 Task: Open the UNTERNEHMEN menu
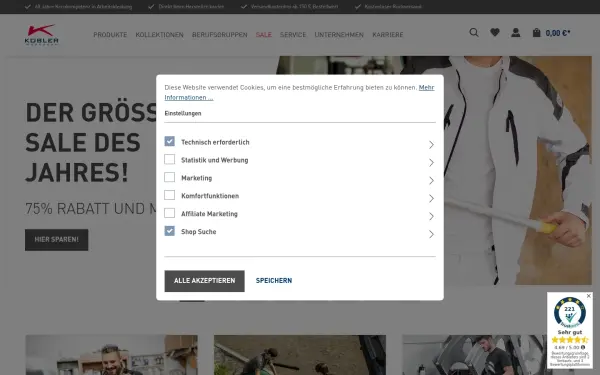click(x=339, y=34)
